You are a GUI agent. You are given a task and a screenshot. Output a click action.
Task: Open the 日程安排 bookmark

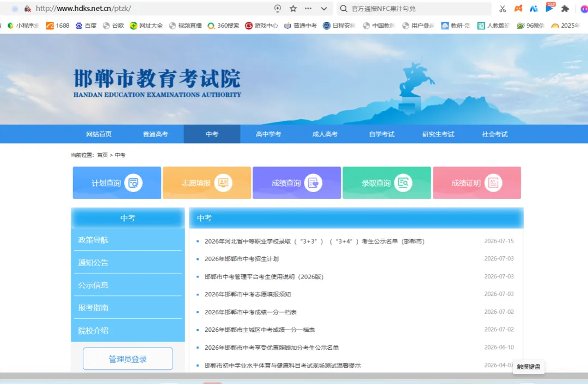click(339, 26)
